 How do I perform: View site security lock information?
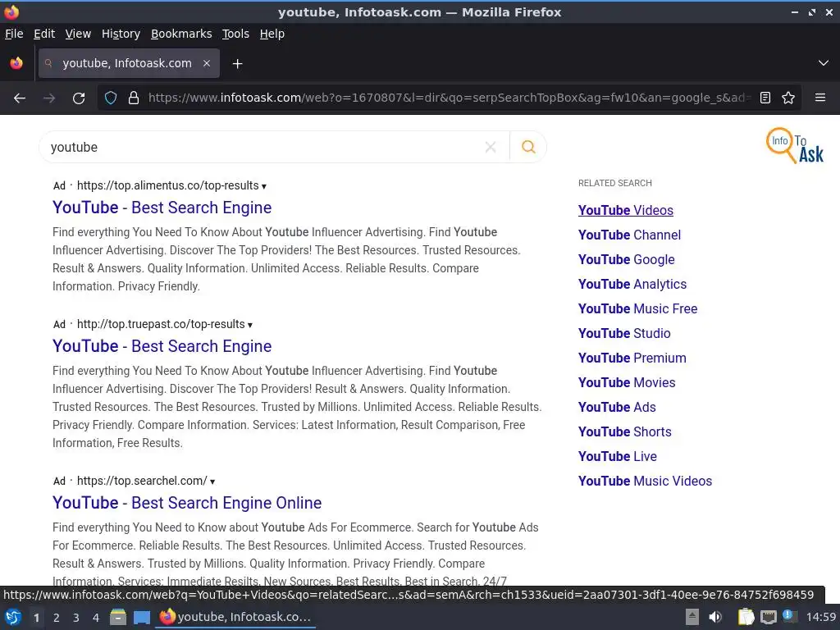134,98
